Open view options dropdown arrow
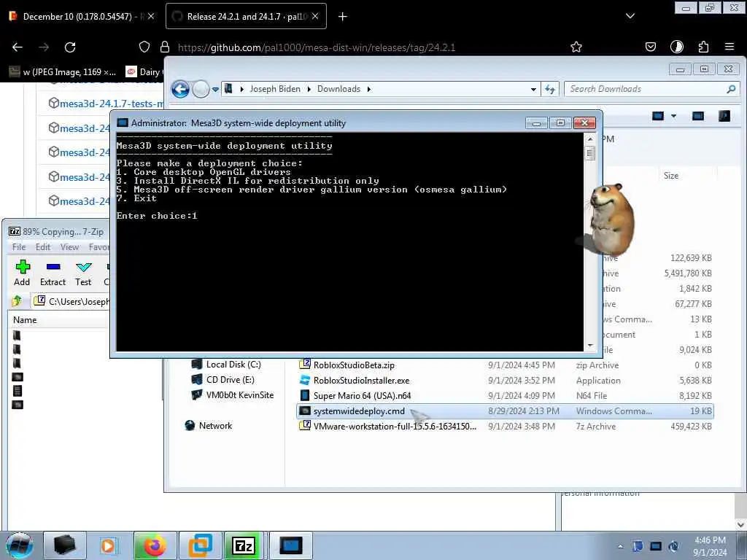This screenshot has height=560, width=747. coord(673,116)
